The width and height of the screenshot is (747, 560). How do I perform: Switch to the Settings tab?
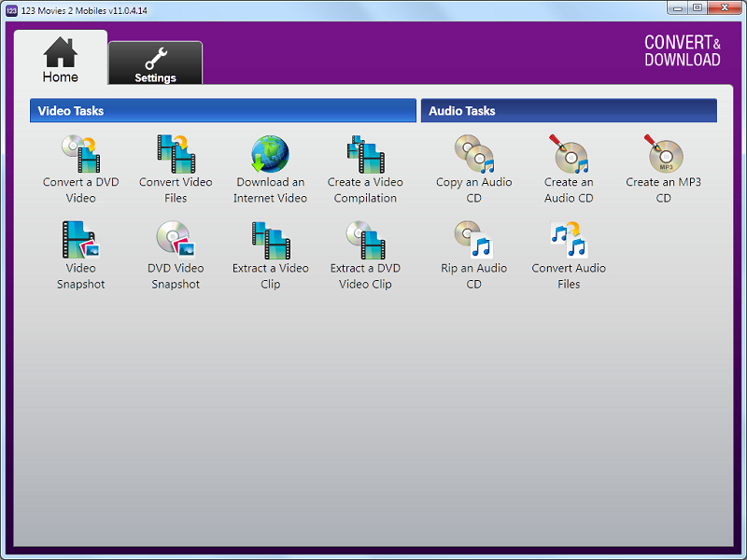point(155,63)
